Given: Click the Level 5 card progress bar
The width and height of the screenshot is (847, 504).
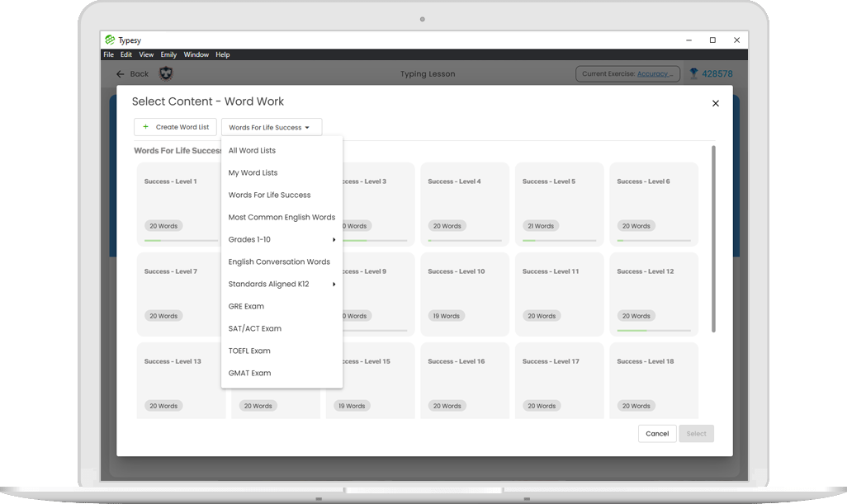Looking at the screenshot, I should (x=559, y=241).
